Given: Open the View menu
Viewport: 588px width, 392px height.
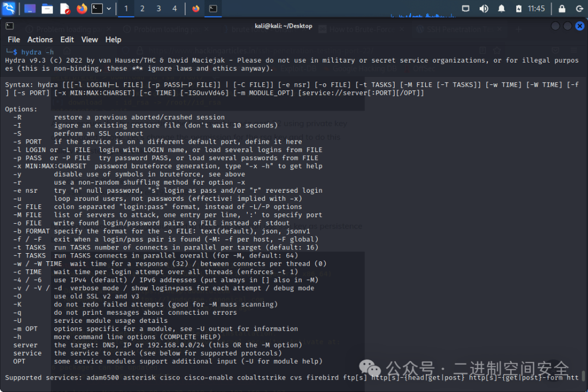Looking at the screenshot, I should (89, 39).
